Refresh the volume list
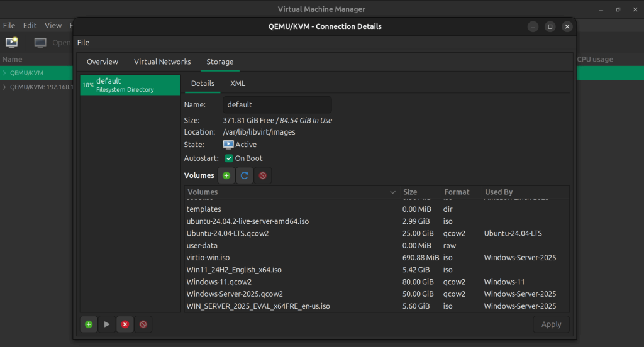 245,175
